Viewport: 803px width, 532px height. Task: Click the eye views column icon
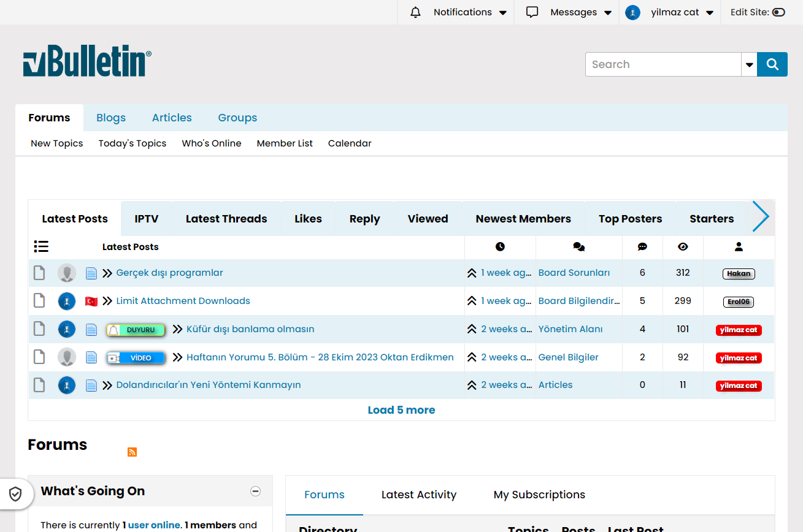683,247
